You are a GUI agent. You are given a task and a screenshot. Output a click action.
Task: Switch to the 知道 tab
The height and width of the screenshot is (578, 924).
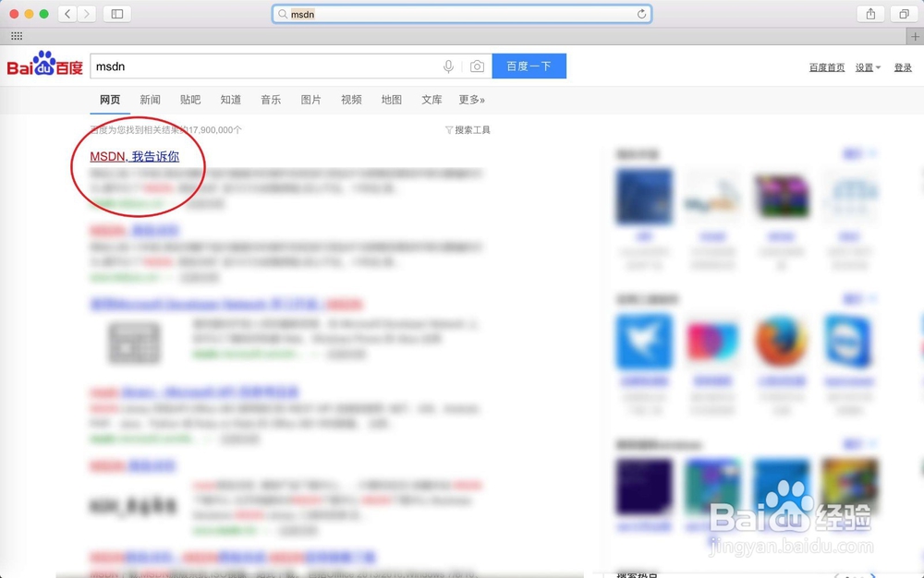[x=230, y=100]
